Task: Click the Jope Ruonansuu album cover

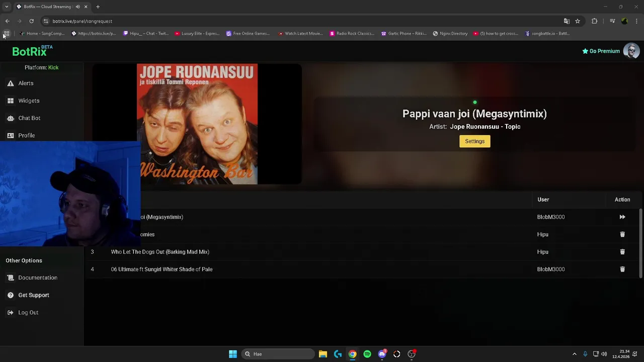Action: tap(197, 124)
